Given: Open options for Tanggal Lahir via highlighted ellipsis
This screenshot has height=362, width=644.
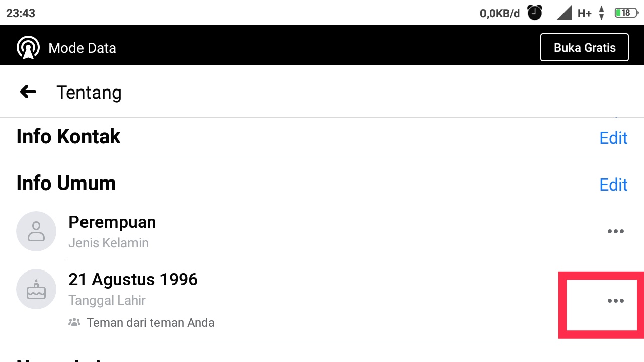Looking at the screenshot, I should pos(616,301).
